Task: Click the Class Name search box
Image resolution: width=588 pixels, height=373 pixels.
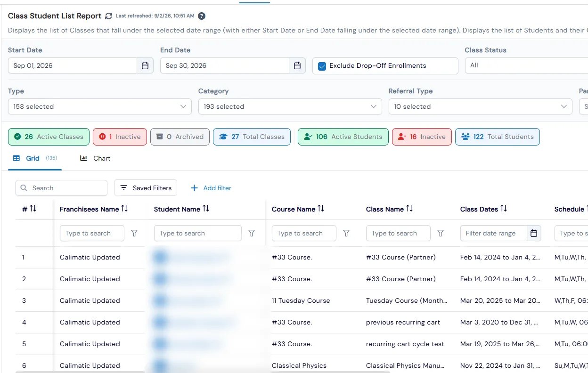Action: pyautogui.click(x=398, y=233)
